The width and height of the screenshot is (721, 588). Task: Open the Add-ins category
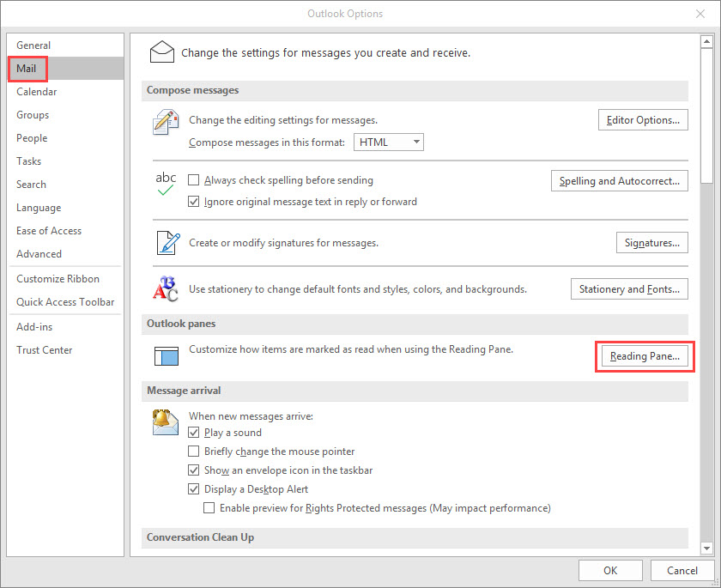65,327
